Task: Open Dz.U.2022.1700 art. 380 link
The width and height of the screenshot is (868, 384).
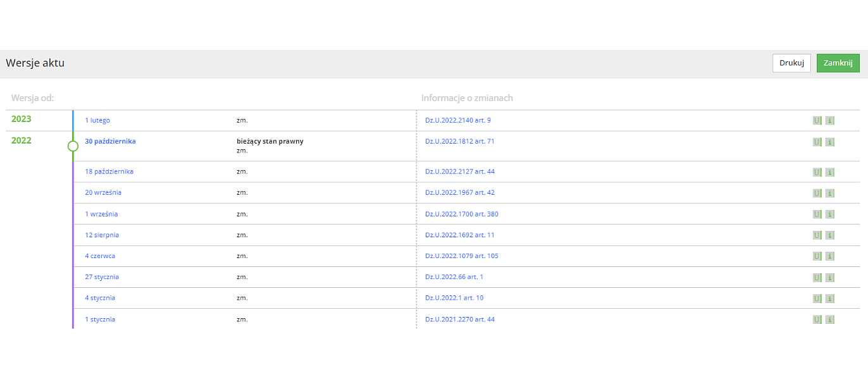Action: coord(461,214)
